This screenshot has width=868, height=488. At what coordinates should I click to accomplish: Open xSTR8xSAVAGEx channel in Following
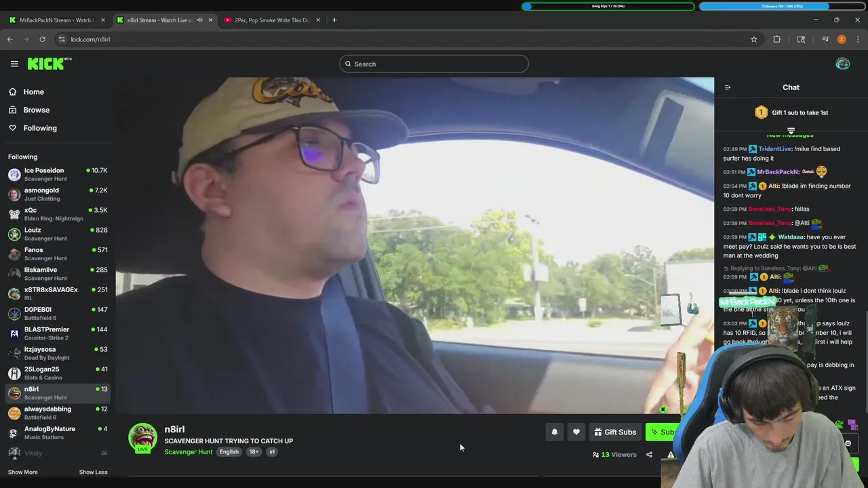[57, 294]
